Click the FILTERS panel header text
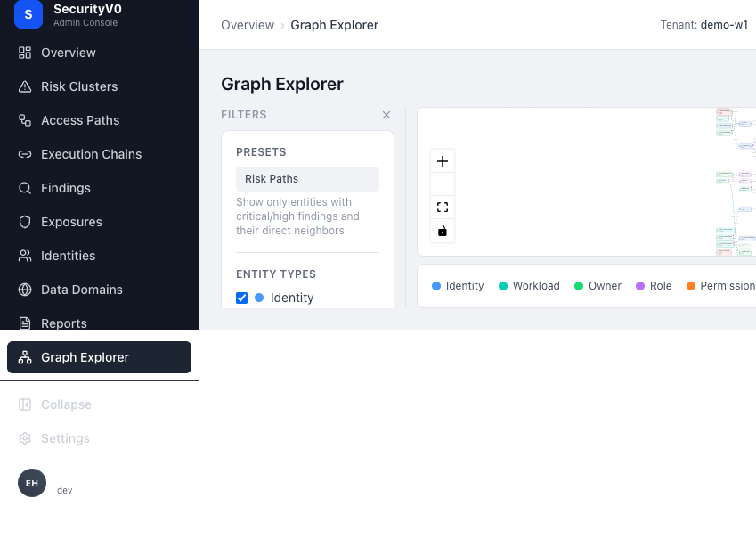756x539 pixels. tap(243, 115)
